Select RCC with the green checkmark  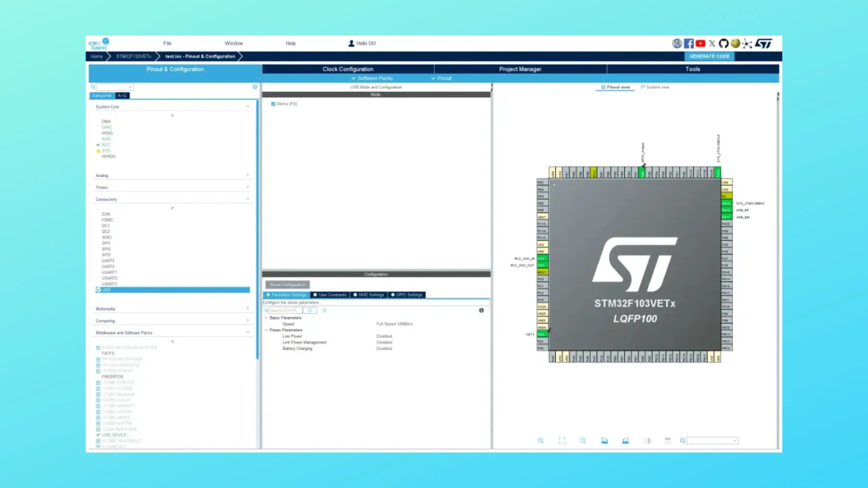[x=106, y=145]
